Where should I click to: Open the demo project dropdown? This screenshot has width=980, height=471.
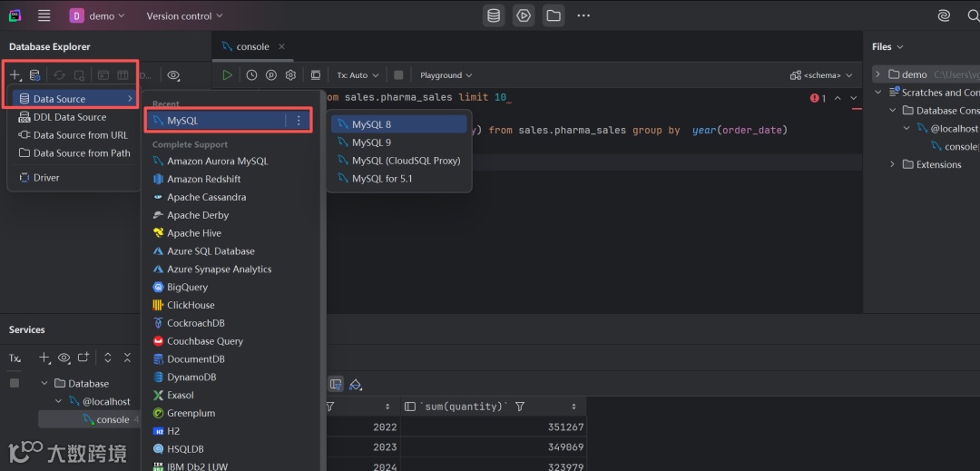[x=97, y=15]
